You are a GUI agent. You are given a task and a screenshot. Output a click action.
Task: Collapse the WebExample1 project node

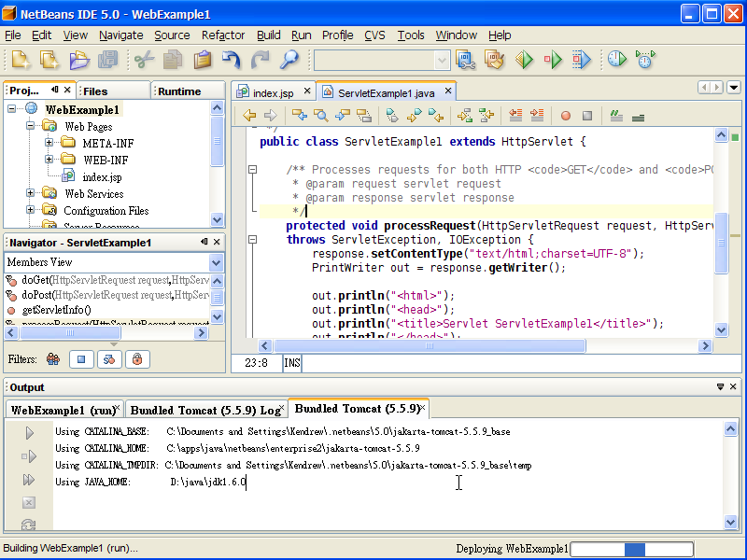pos(12,109)
